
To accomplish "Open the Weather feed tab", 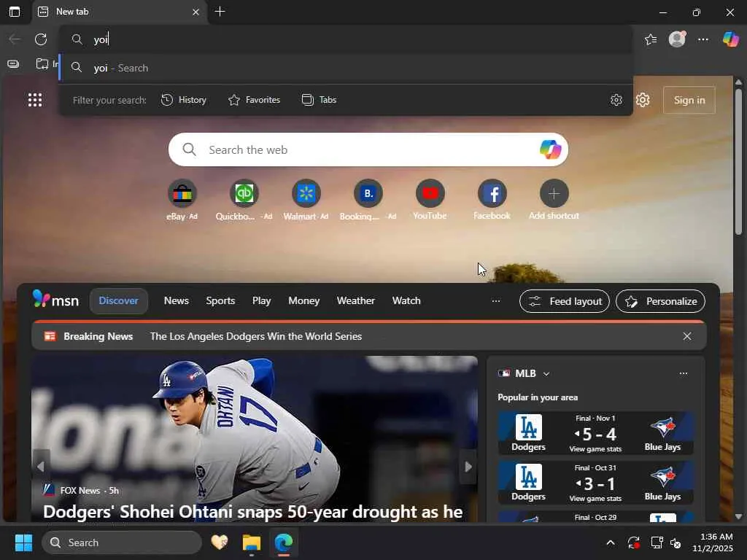I will (x=356, y=301).
